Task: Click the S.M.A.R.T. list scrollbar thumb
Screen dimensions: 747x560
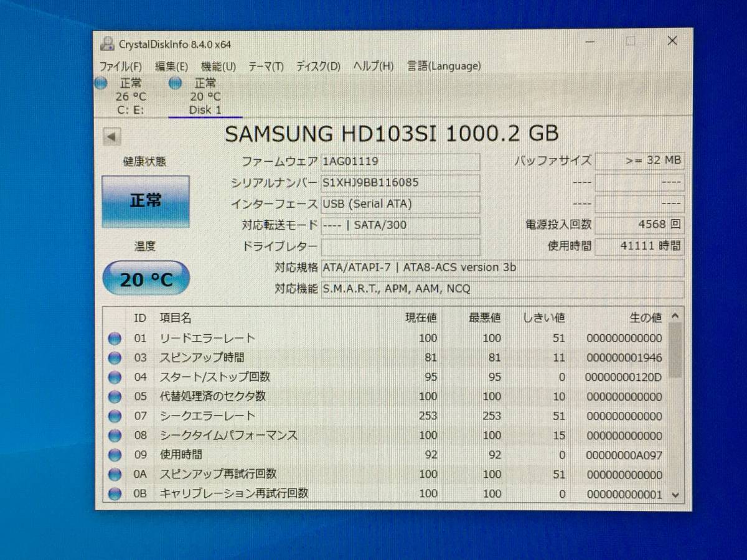Action: click(675, 350)
